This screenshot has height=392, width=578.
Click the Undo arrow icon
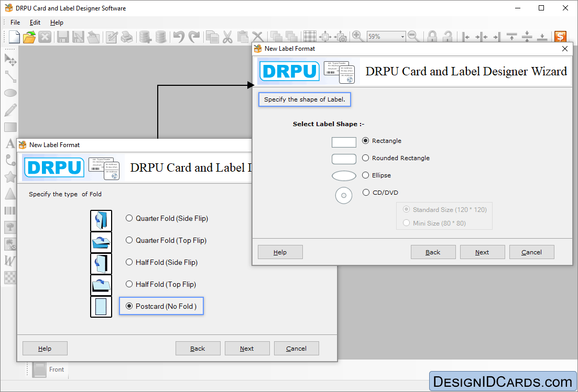tap(179, 37)
